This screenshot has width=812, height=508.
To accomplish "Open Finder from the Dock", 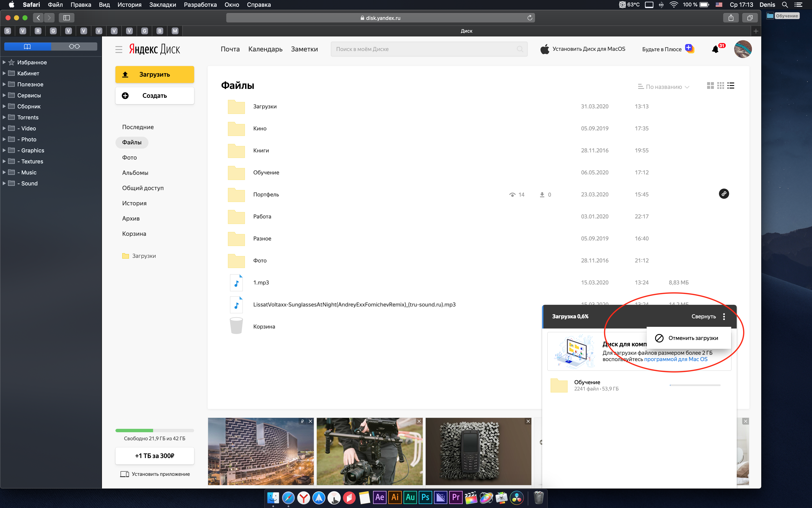I will click(x=273, y=498).
